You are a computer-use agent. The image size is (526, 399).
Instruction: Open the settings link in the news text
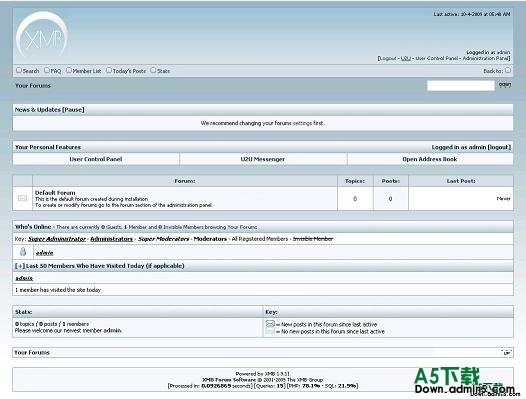pyautogui.click(x=302, y=123)
